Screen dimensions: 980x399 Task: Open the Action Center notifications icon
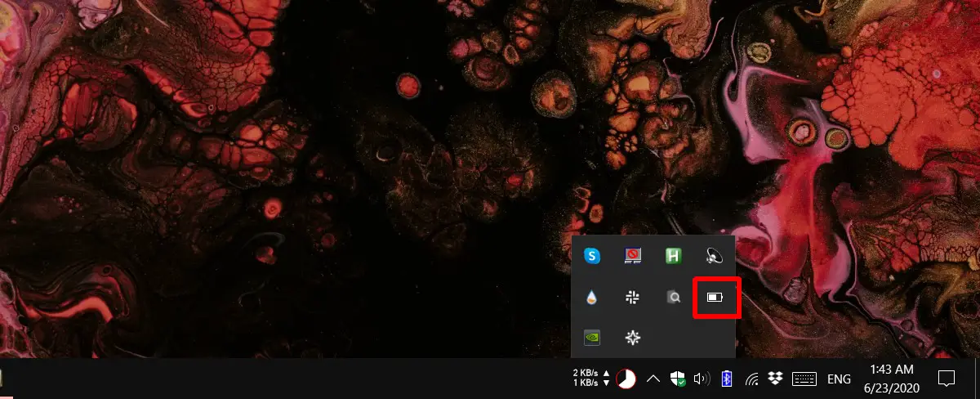coord(947,379)
